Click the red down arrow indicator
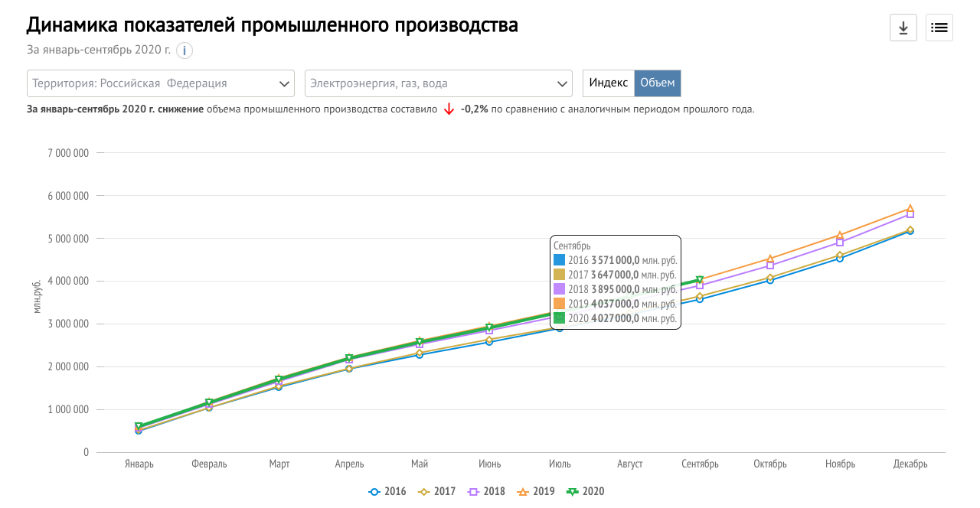Viewport: 980px width, 508px height. click(449, 109)
